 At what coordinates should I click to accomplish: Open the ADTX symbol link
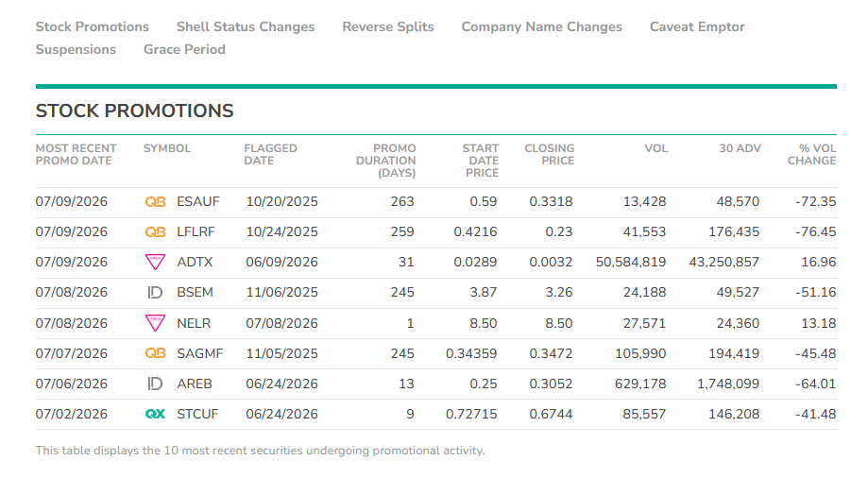click(x=195, y=262)
